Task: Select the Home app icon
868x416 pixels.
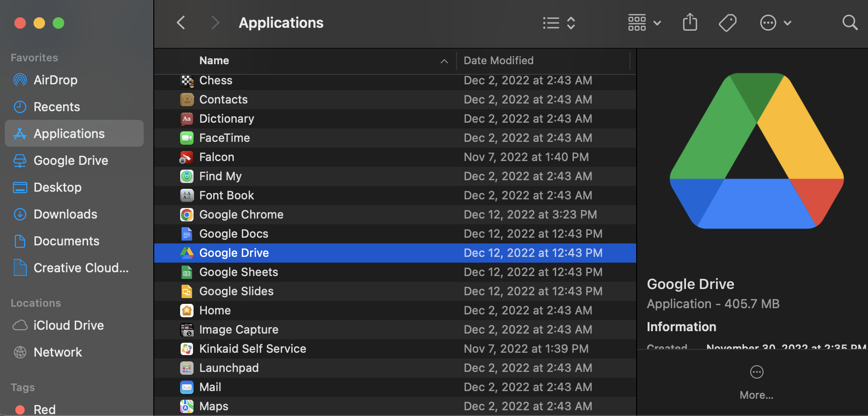Action: click(187, 311)
